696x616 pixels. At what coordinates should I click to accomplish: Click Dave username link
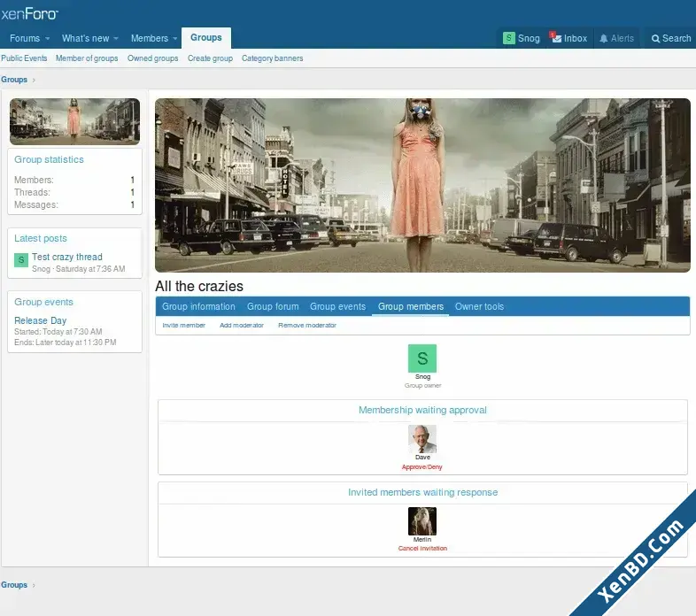[x=422, y=457]
